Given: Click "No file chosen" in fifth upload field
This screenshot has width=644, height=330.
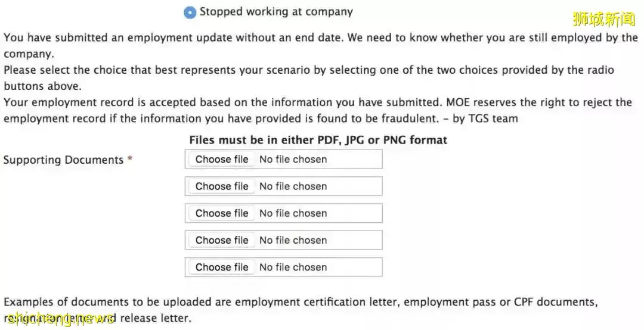Looking at the screenshot, I should click(x=293, y=267).
